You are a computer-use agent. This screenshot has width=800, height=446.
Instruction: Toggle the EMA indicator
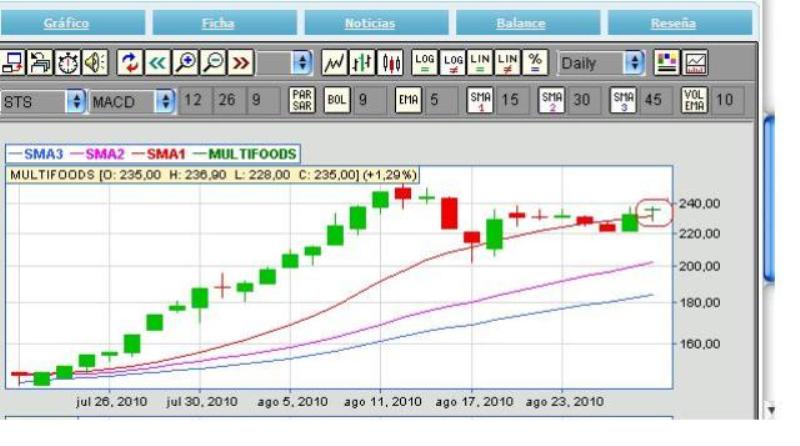click(x=408, y=100)
